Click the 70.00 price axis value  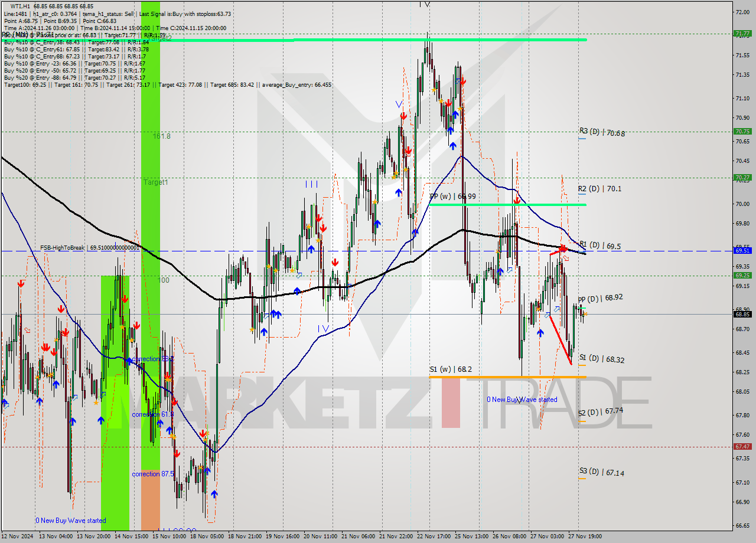[x=742, y=204]
